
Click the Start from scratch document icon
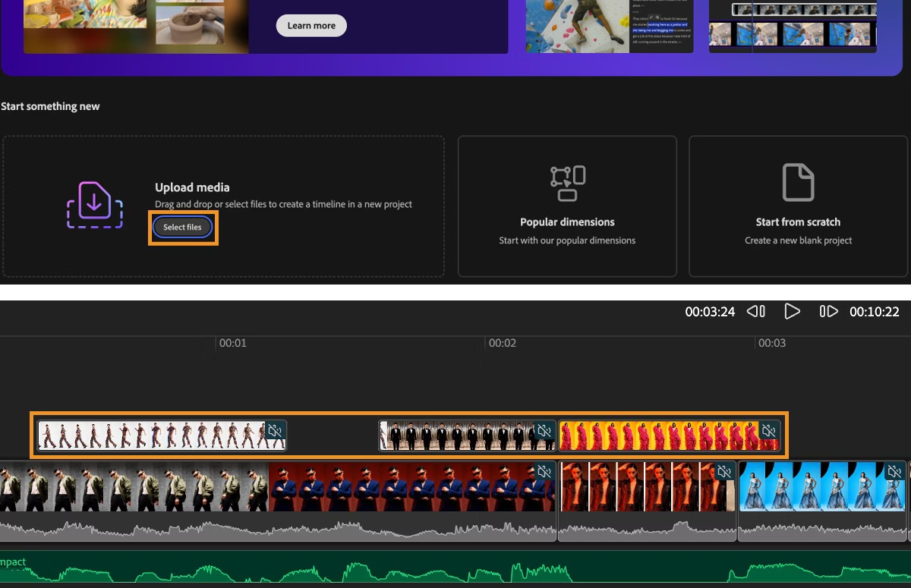(798, 182)
